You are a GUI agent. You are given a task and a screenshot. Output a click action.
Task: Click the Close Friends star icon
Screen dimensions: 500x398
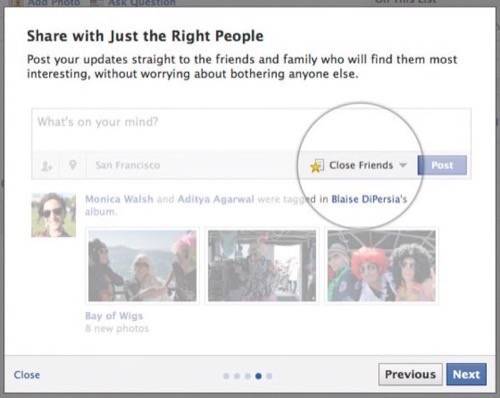[x=316, y=166]
